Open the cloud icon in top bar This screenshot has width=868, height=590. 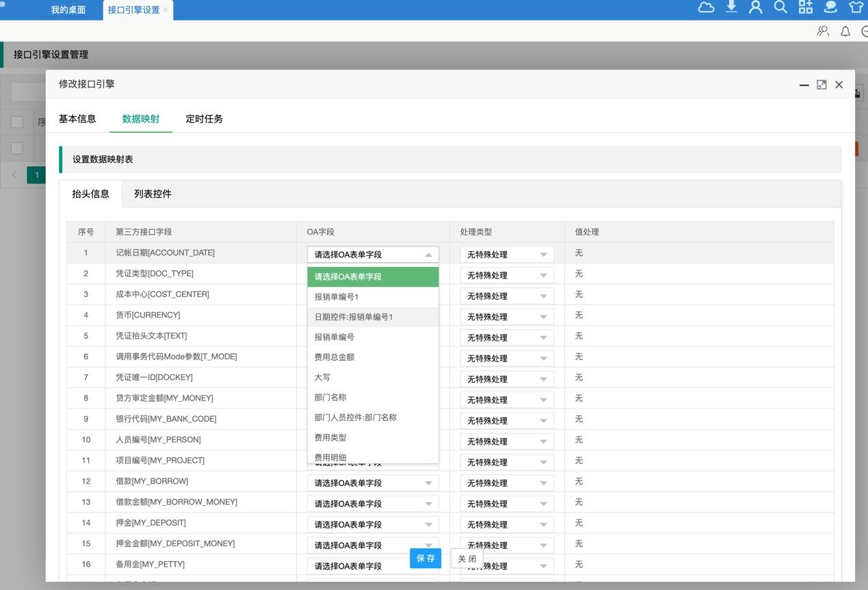[x=706, y=8]
